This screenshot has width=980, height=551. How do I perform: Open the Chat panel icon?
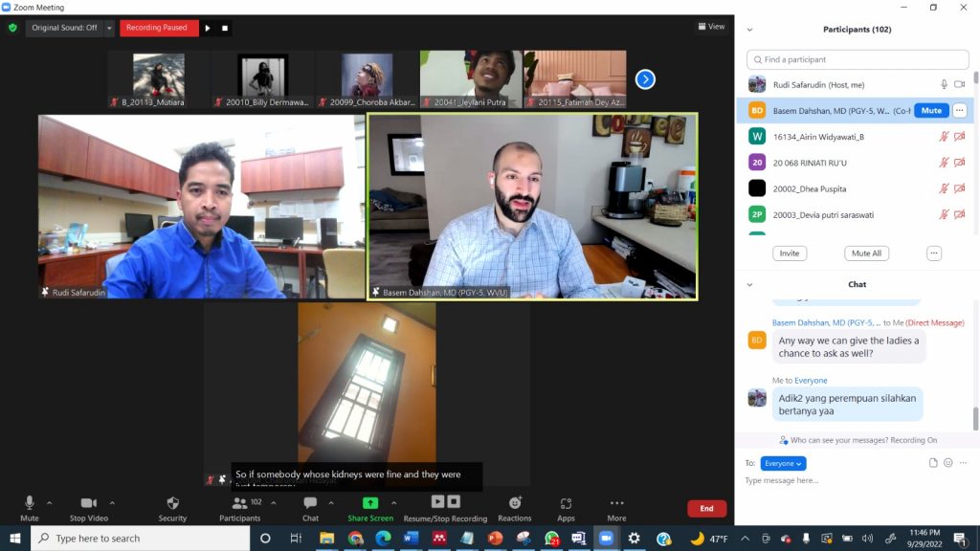[x=310, y=503]
